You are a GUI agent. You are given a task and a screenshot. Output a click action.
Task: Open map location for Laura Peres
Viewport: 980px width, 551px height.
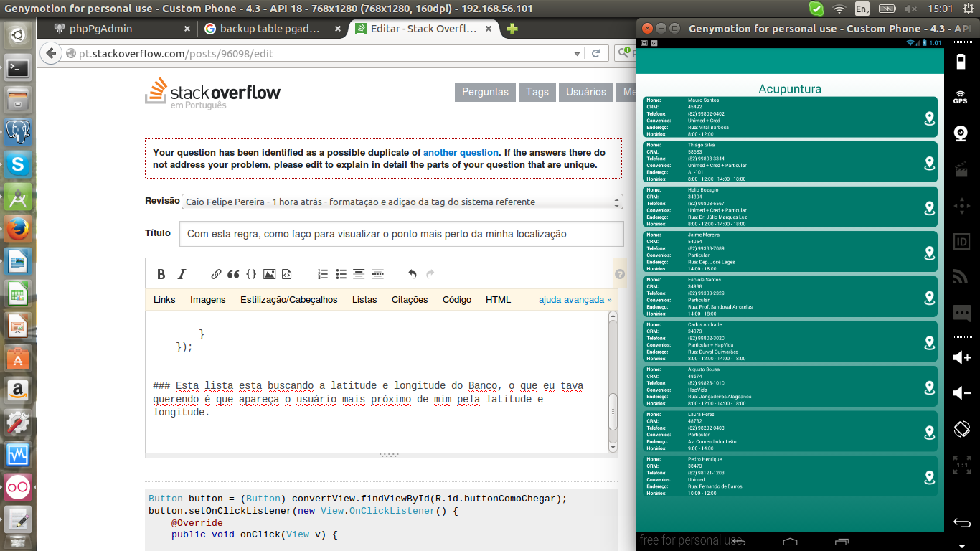[x=930, y=432]
